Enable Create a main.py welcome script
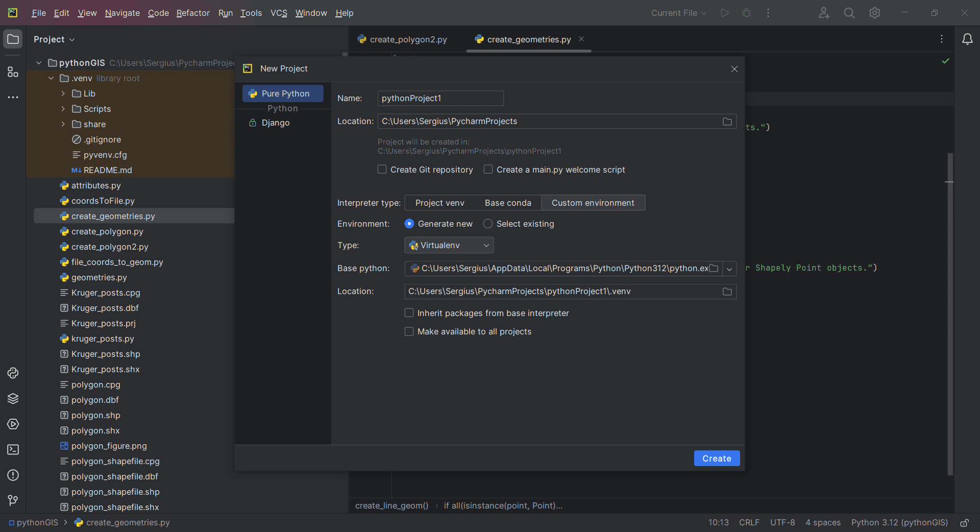This screenshot has width=980, height=532. 488,170
